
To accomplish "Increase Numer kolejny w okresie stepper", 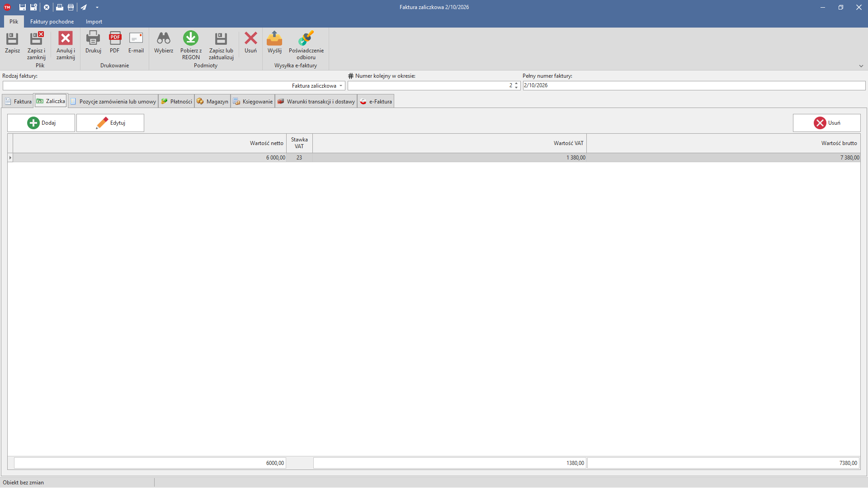I will point(516,84).
